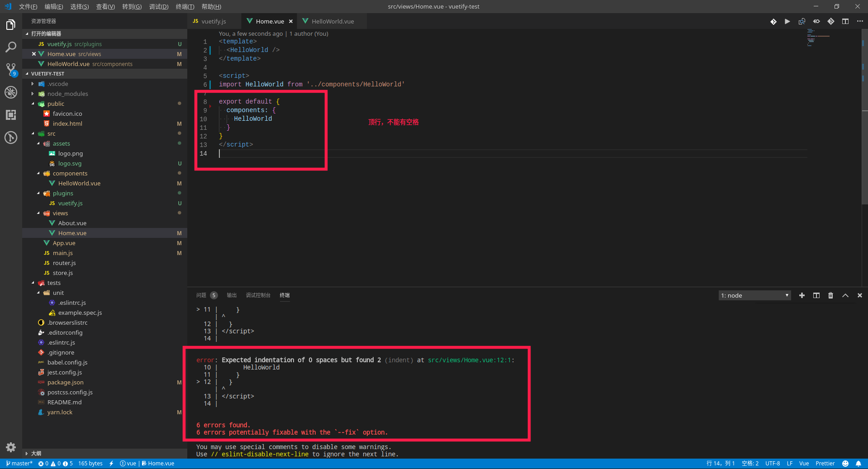
Task: Collapse the public folder
Action: coord(56,104)
